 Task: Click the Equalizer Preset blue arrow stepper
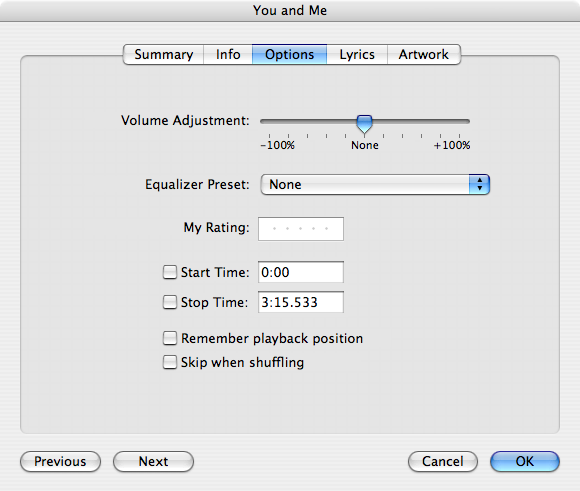(x=479, y=184)
